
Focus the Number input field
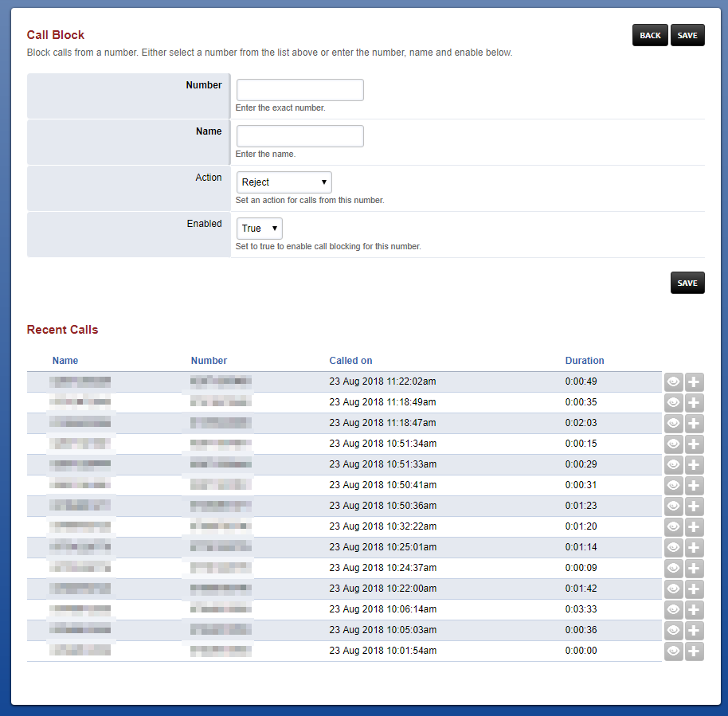(x=300, y=90)
